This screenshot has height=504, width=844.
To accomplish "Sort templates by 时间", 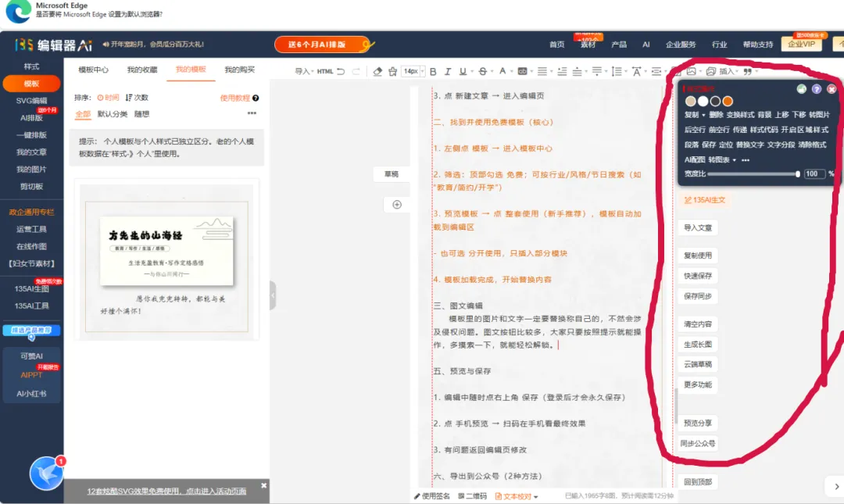I will click(x=108, y=98).
